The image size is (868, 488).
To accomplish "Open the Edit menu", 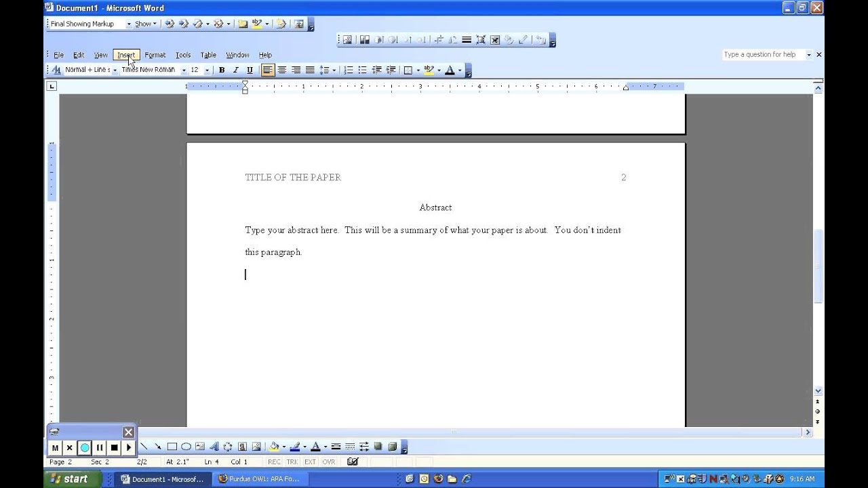I will (x=79, y=55).
